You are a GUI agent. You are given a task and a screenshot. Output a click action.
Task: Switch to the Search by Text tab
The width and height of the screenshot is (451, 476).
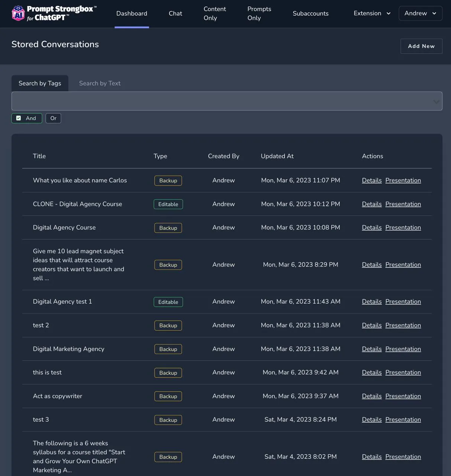point(100,83)
